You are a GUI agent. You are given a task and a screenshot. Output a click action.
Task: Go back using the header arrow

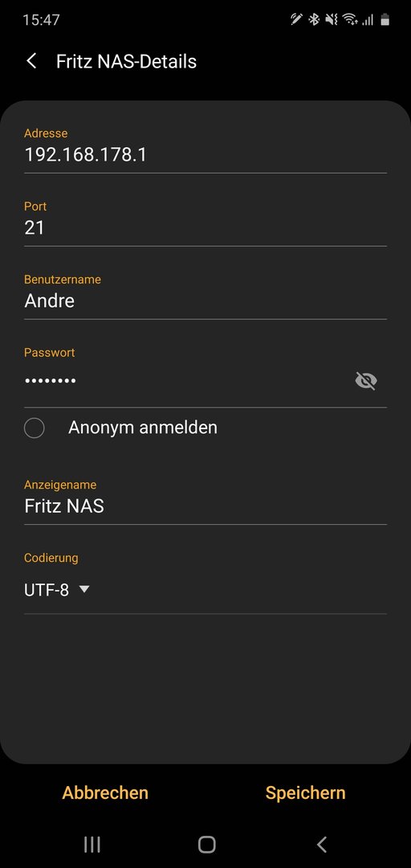(x=31, y=61)
